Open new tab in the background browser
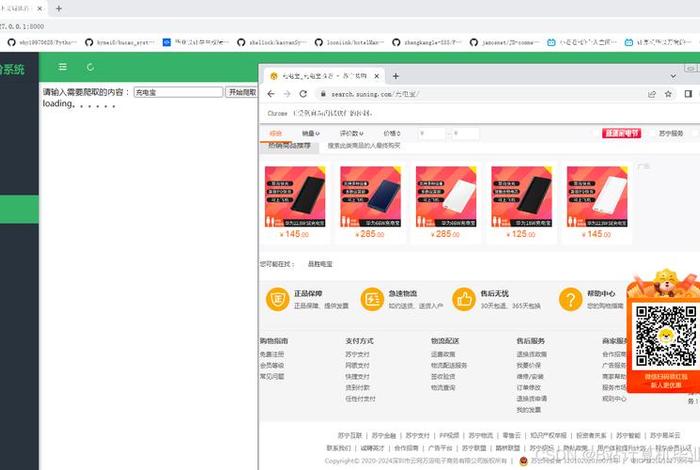This screenshot has width=700, height=470. tap(58, 8)
